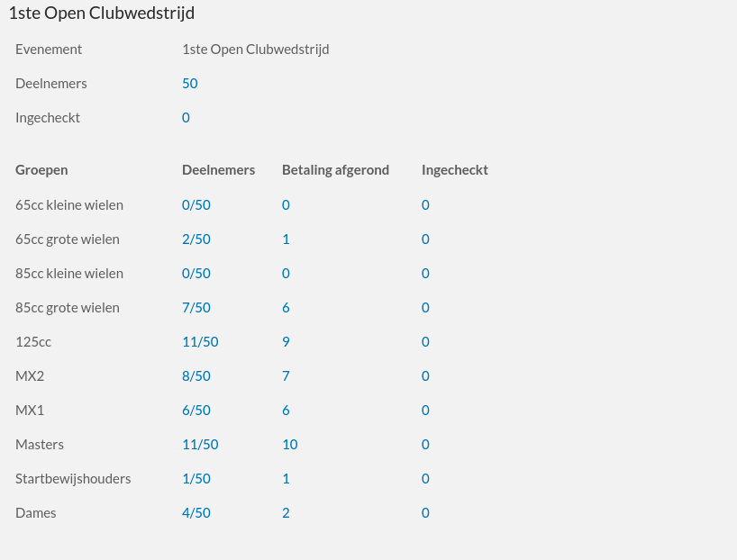Click the Ingecheckt count for 65cc kleine wielen
The width and height of the screenshot is (737, 560).
point(425,205)
